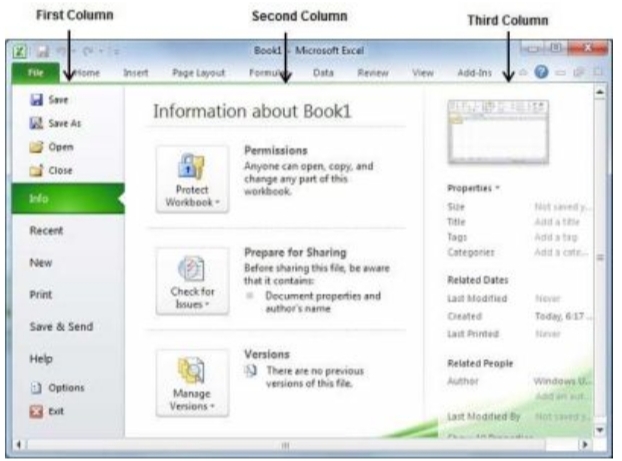Screen dimensions: 622x461
Task: Click the horizontal scrollbar left arrow
Action: [19, 445]
